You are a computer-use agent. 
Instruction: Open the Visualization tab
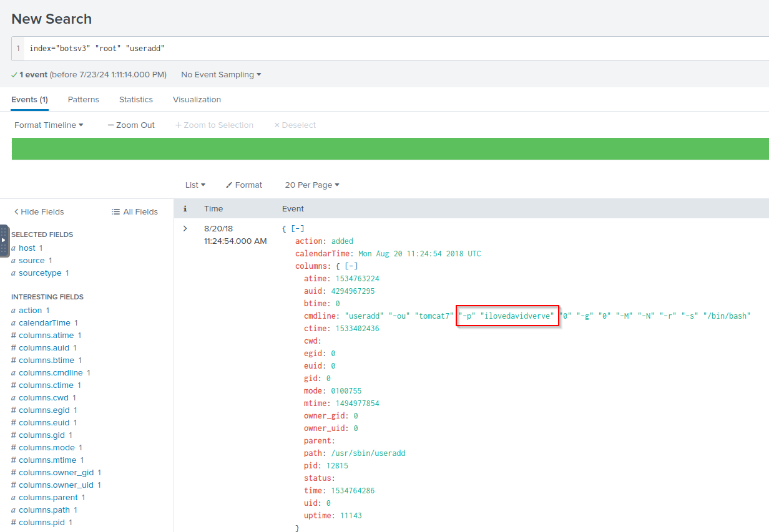point(197,100)
